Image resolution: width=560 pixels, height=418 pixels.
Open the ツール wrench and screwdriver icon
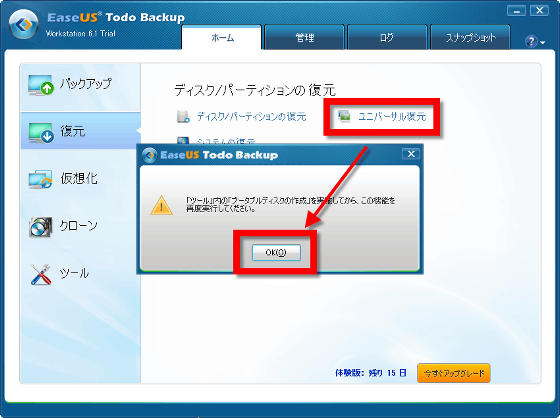[40, 274]
